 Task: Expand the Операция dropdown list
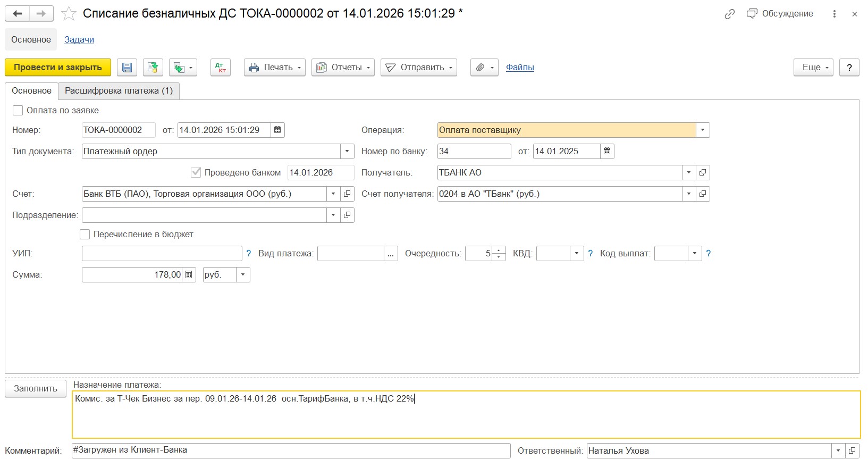(703, 130)
